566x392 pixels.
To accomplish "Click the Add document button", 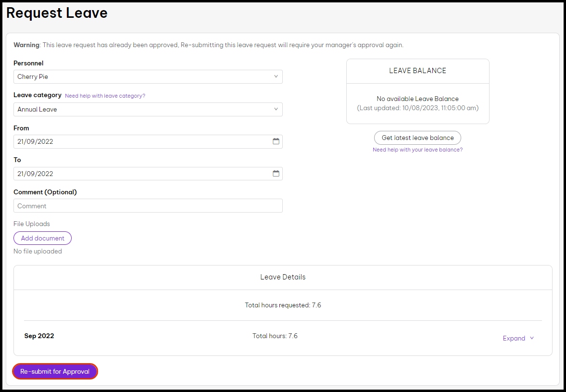I will pos(42,238).
